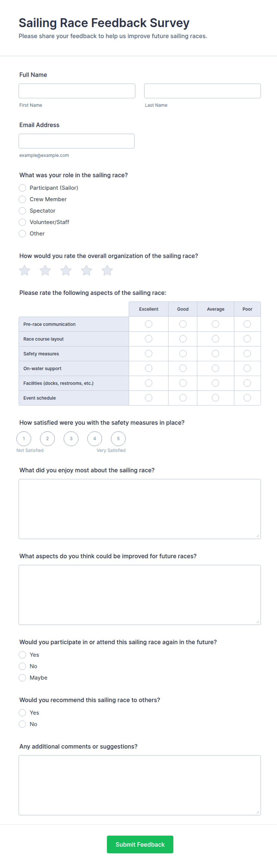Screen dimensions: 277x868
Task: Choose Spectator as your role
Action: (22, 211)
